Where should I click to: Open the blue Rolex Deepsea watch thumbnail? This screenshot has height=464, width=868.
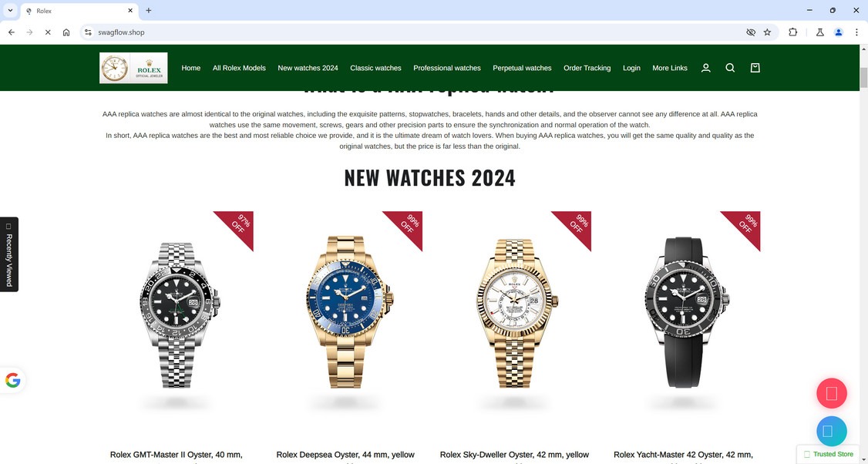(345, 312)
